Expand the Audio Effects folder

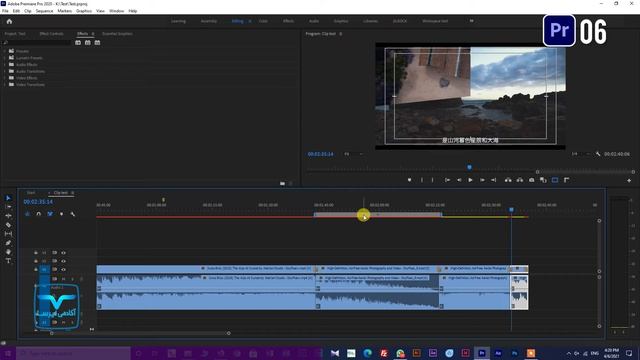coord(5,64)
